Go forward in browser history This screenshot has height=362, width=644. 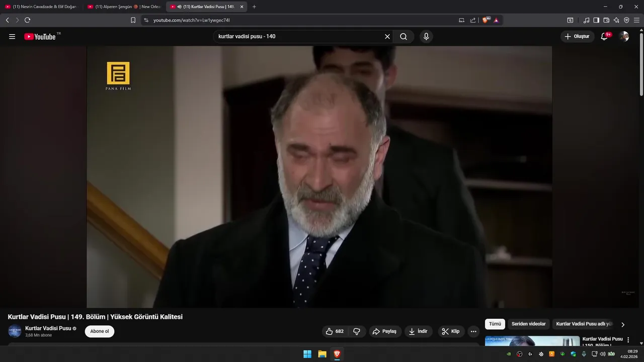tap(17, 20)
